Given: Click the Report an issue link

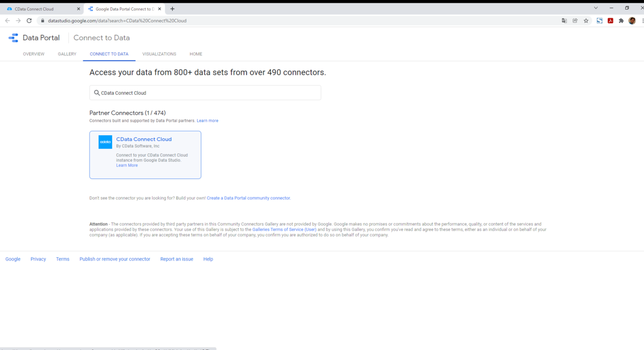Looking at the screenshot, I should pos(177,259).
